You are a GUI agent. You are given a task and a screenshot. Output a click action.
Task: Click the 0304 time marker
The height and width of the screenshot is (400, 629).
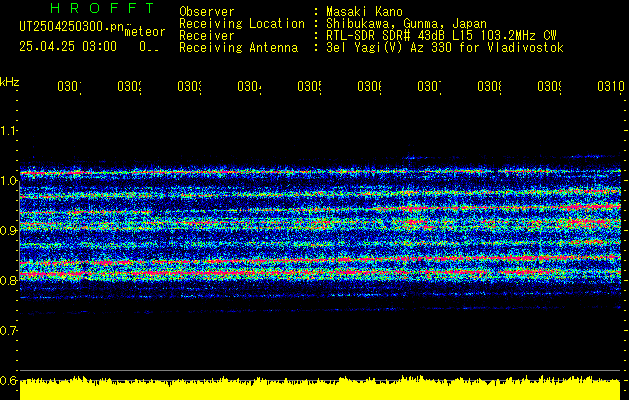pos(250,87)
